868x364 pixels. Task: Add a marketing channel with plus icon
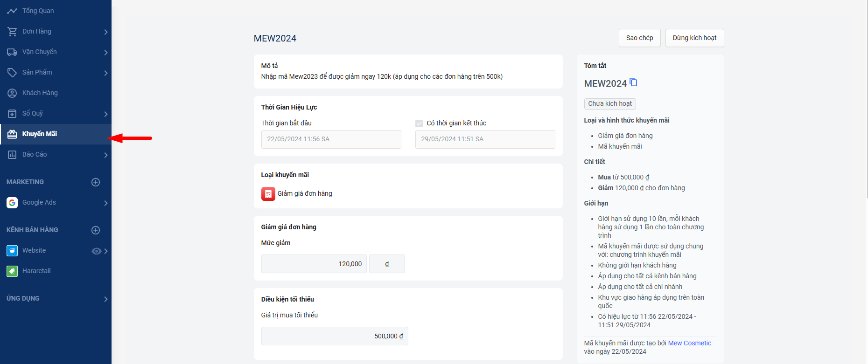click(96, 182)
